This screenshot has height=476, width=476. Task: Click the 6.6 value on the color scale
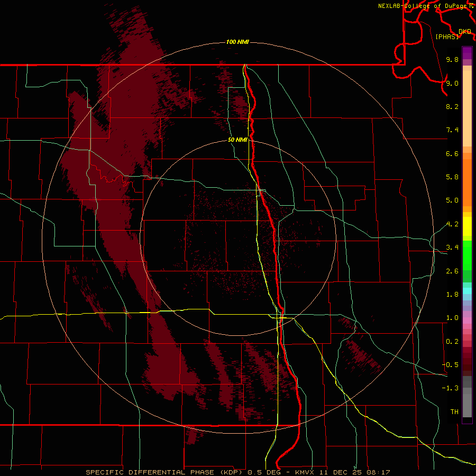[452, 153]
